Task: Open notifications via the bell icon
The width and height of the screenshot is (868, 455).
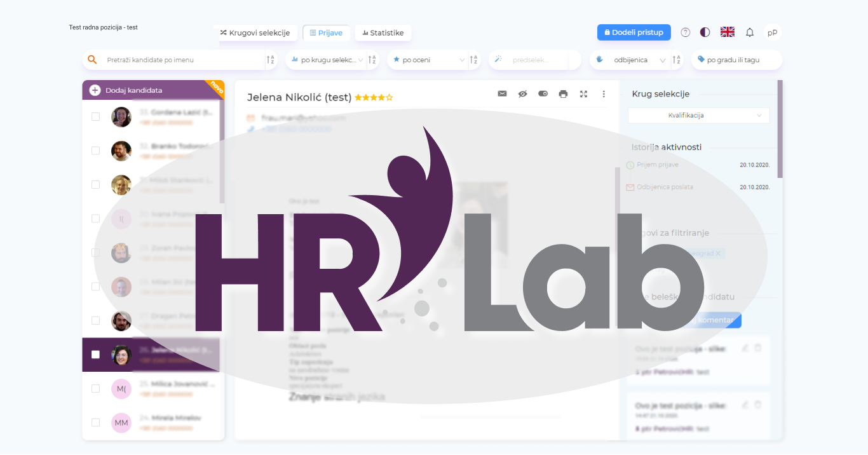Action: (750, 32)
